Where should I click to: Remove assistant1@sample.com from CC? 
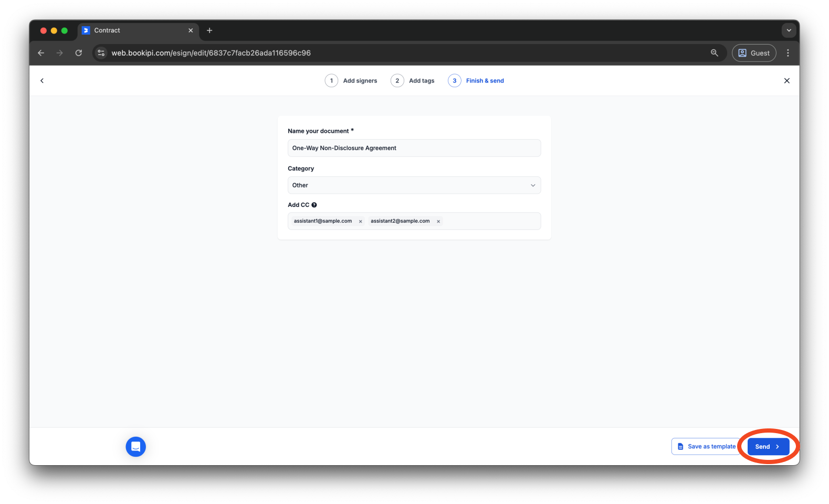(361, 222)
